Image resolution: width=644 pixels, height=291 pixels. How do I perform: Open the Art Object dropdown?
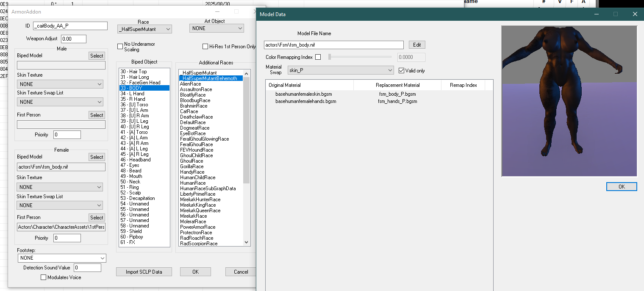[x=217, y=28]
